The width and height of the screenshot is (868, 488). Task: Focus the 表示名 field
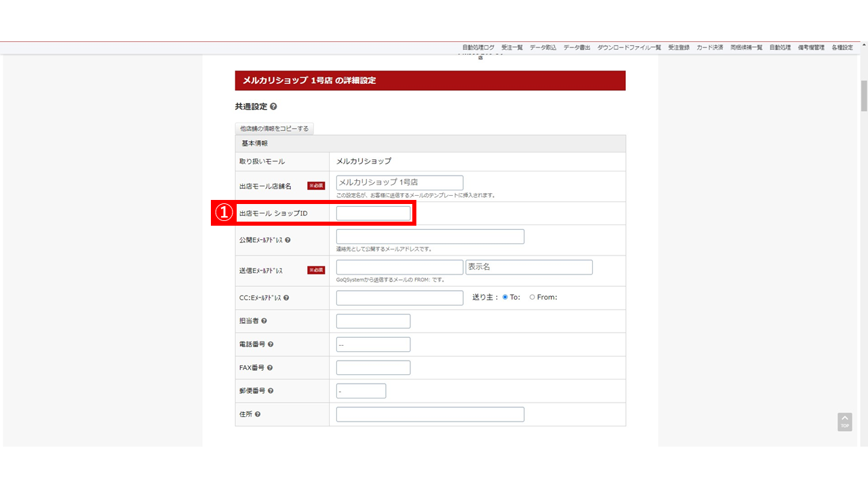tap(529, 267)
